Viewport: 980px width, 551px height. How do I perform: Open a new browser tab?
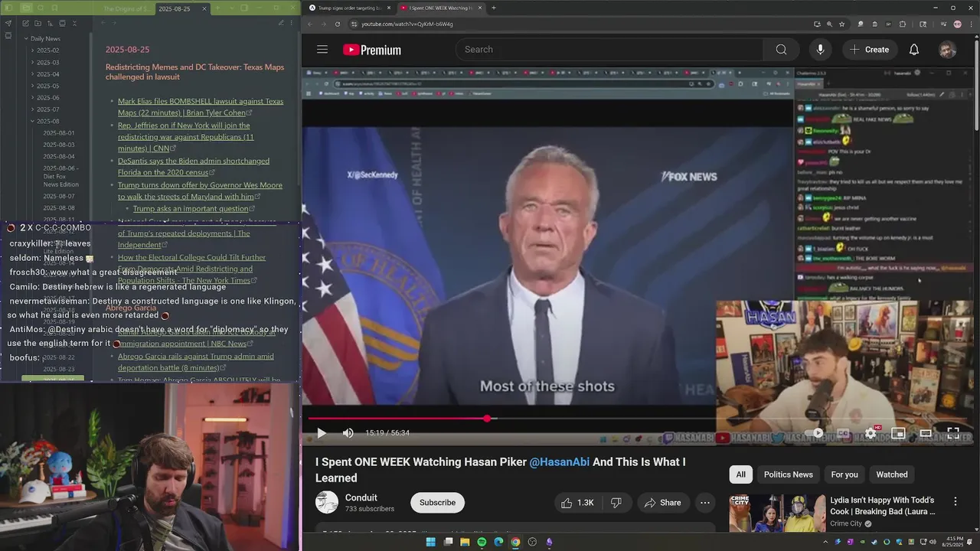point(493,8)
